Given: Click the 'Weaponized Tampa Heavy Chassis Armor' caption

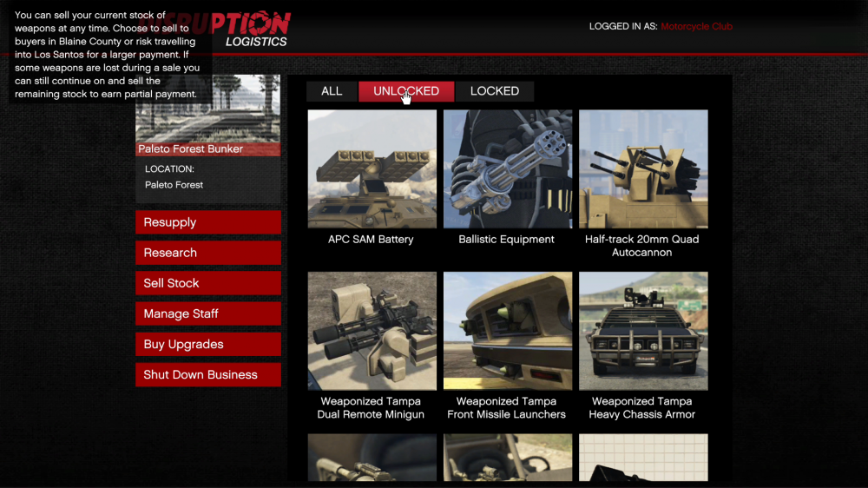Looking at the screenshot, I should click(642, 408).
